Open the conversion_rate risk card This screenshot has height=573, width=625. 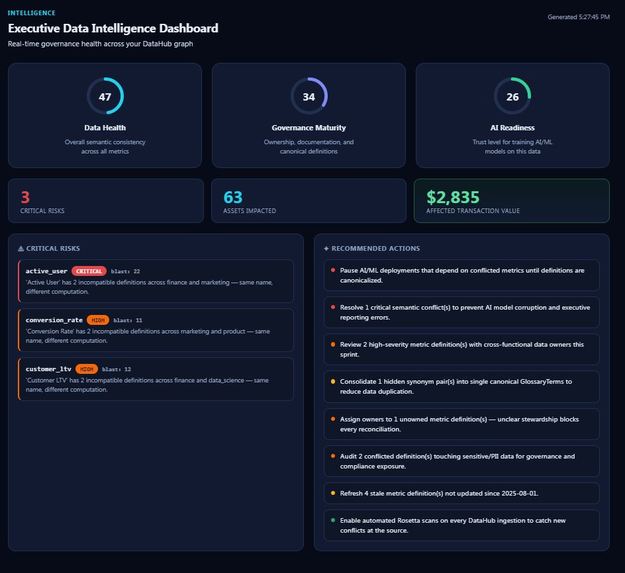156,330
